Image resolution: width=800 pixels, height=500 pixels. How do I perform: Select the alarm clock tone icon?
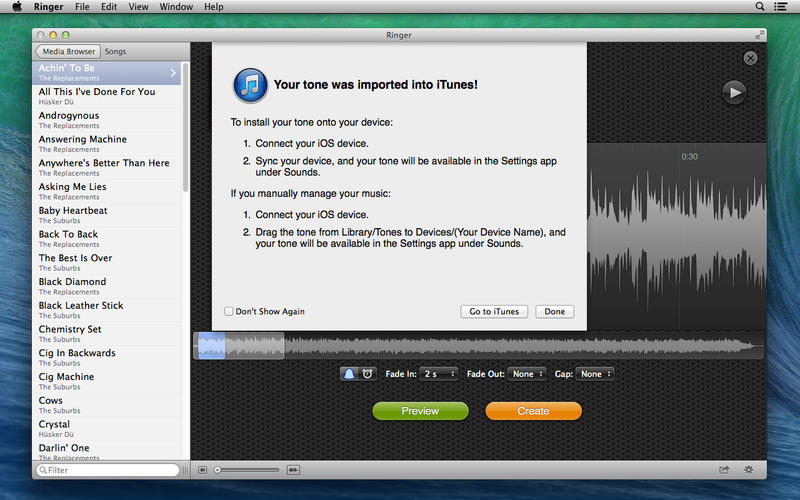tap(367, 374)
